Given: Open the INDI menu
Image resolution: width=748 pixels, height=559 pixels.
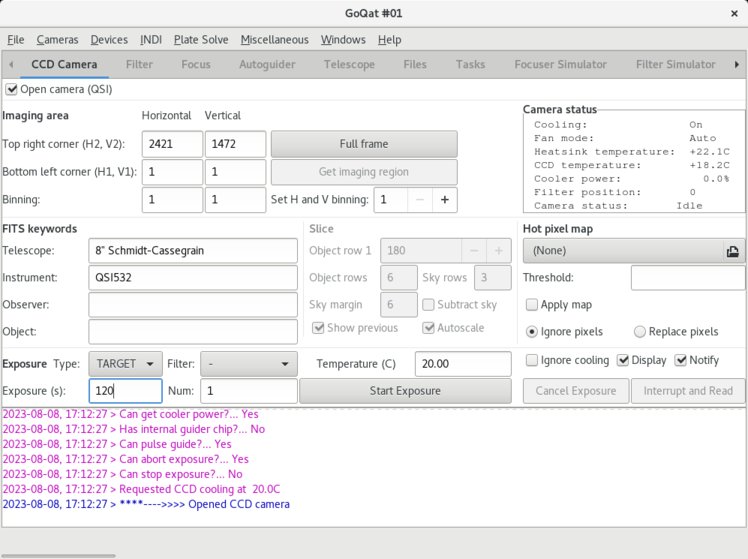Looking at the screenshot, I should (x=151, y=40).
